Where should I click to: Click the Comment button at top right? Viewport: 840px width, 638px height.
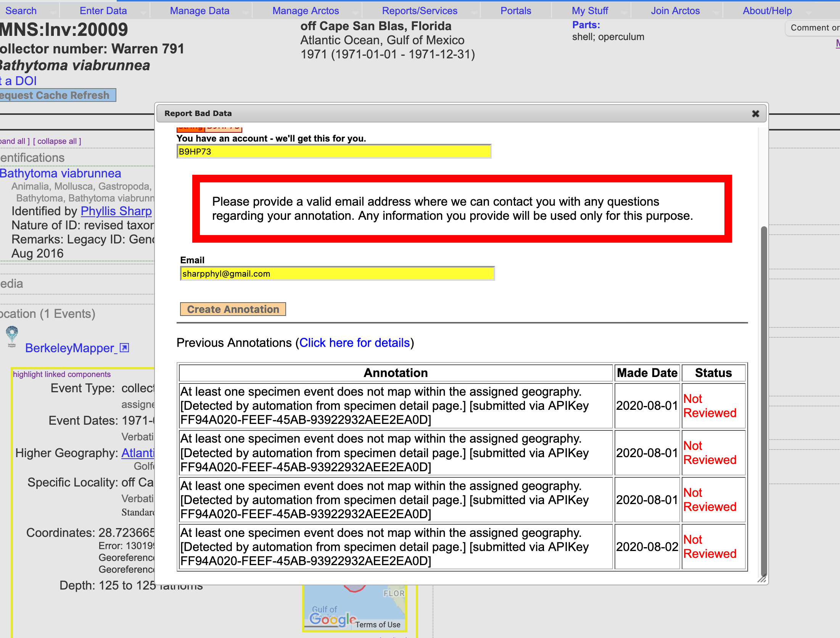click(x=813, y=28)
